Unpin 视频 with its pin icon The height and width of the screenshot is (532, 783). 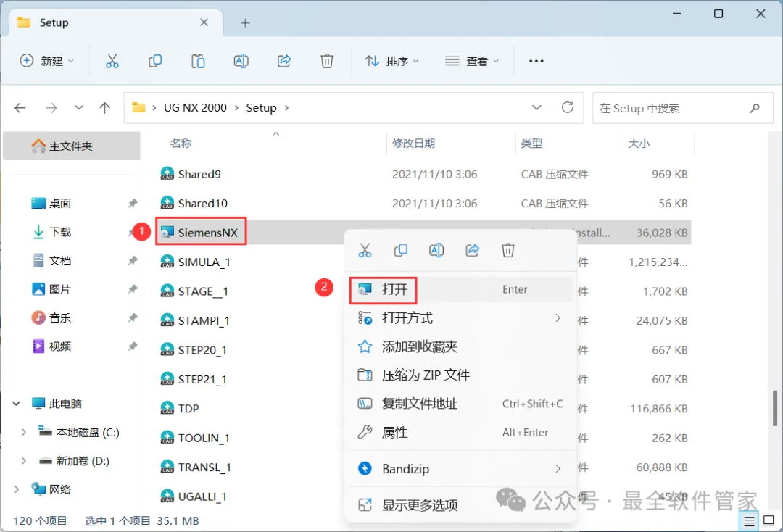pos(133,346)
